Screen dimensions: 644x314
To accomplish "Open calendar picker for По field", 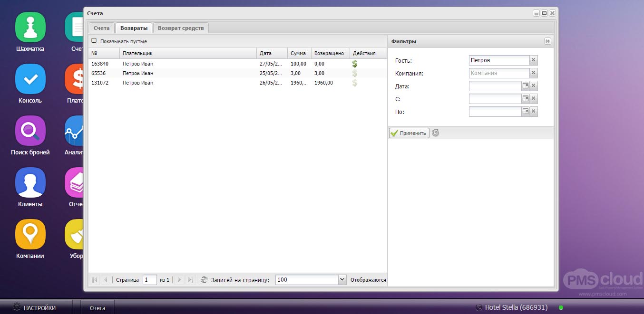I will (x=526, y=112).
